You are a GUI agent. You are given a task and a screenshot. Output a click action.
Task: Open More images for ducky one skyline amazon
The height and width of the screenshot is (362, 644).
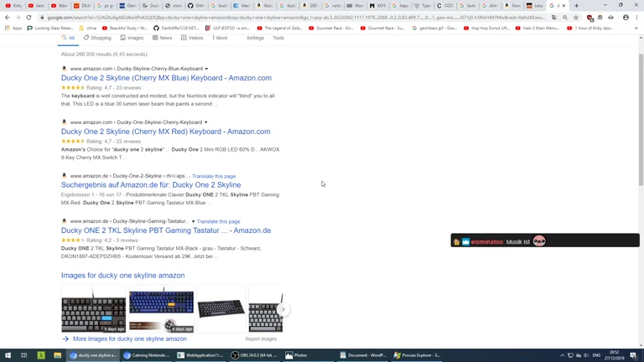click(x=129, y=339)
